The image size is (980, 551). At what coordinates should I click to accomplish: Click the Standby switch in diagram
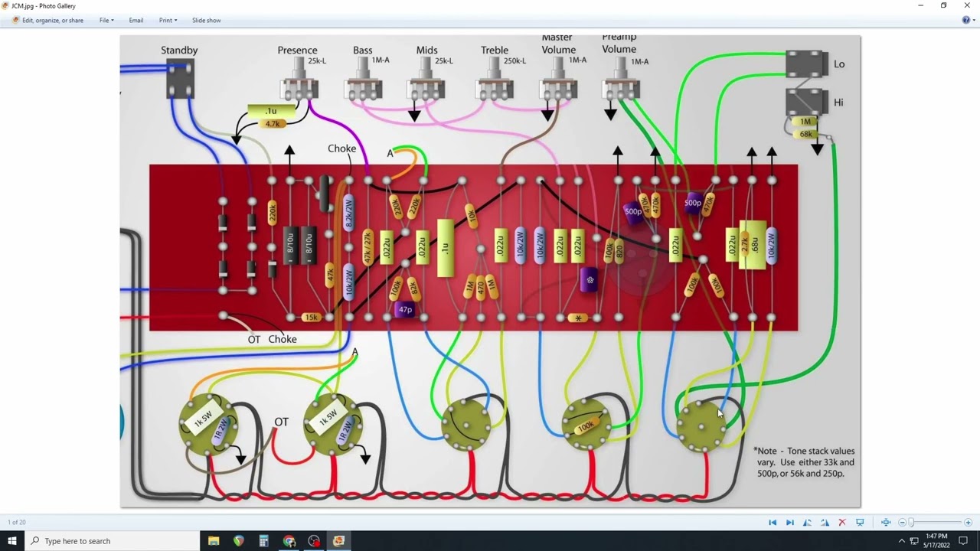[x=180, y=79]
